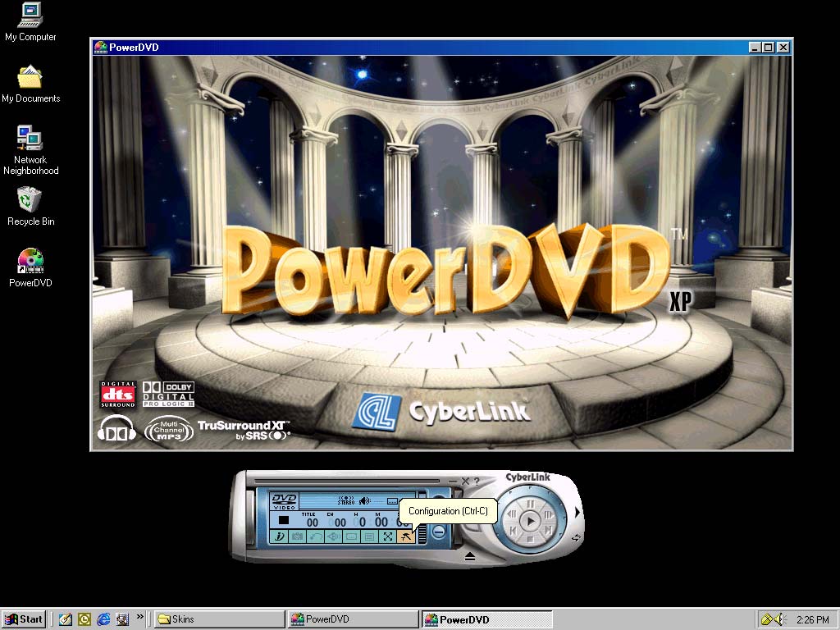Click the speaker volume indicator in the display
Viewport: 840px width, 630px height.
(x=365, y=501)
